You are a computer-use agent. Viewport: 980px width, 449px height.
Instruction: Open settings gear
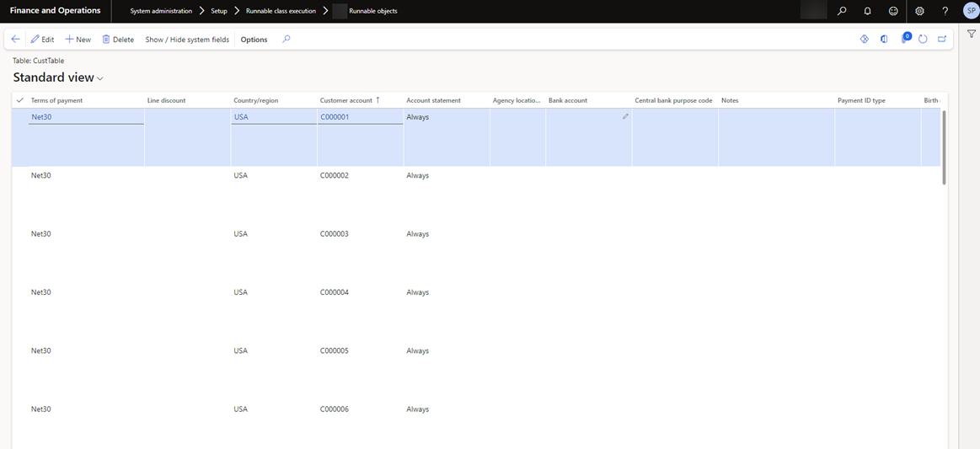(919, 11)
